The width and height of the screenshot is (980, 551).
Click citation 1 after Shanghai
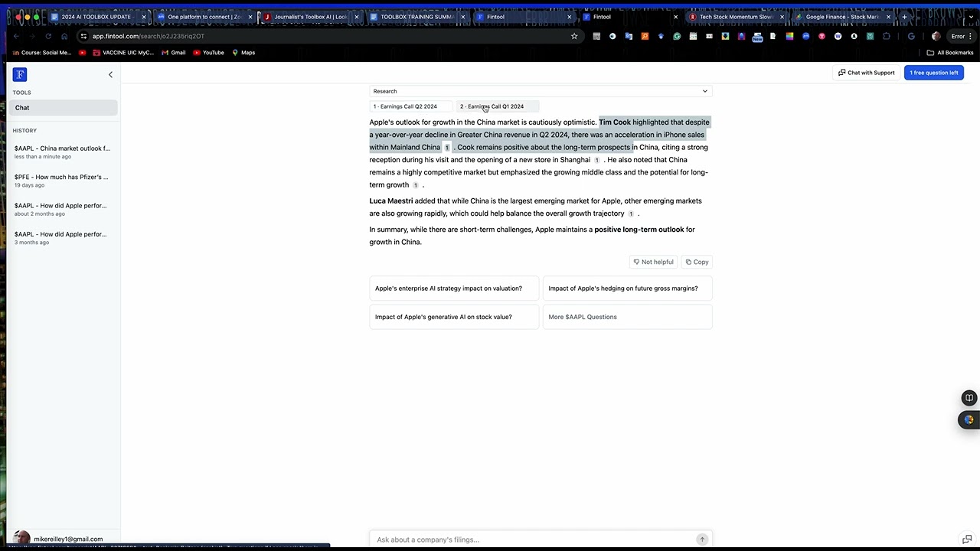point(596,160)
